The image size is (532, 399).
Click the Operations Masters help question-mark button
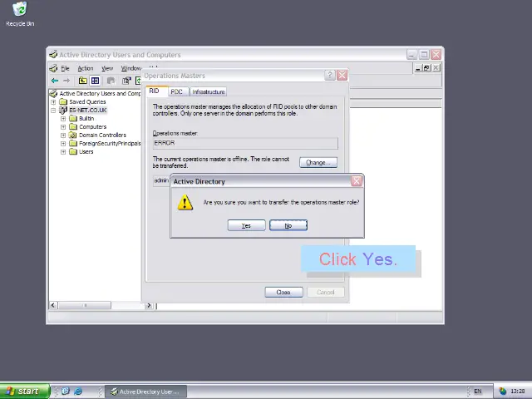pos(330,76)
